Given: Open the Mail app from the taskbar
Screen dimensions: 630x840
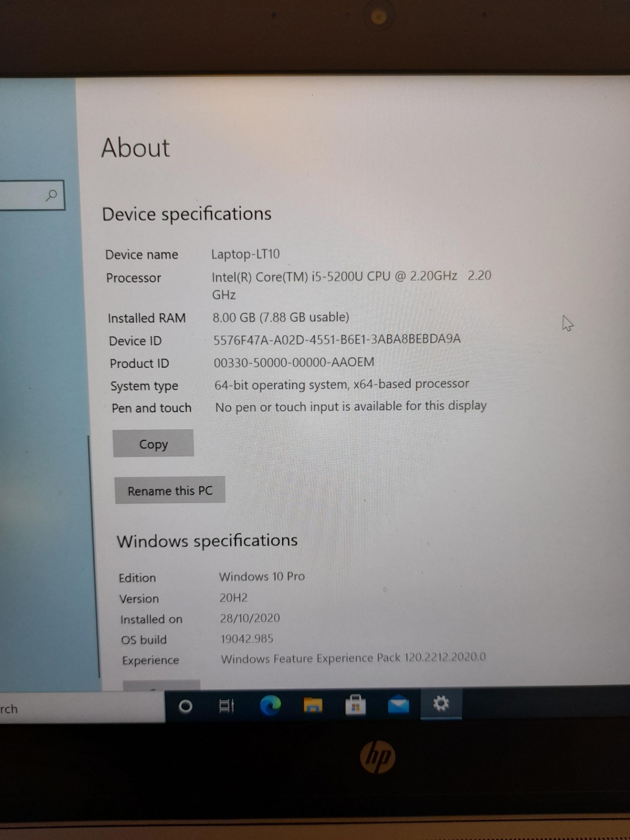Looking at the screenshot, I should [399, 705].
